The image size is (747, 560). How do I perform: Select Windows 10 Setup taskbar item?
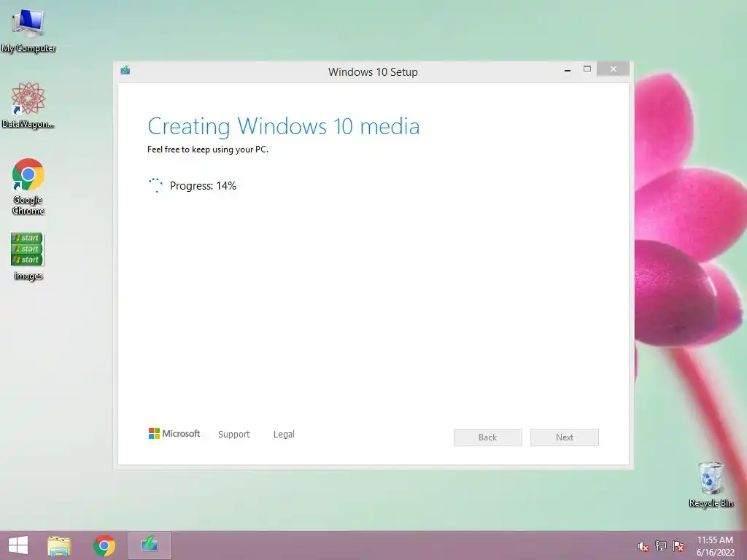149,545
